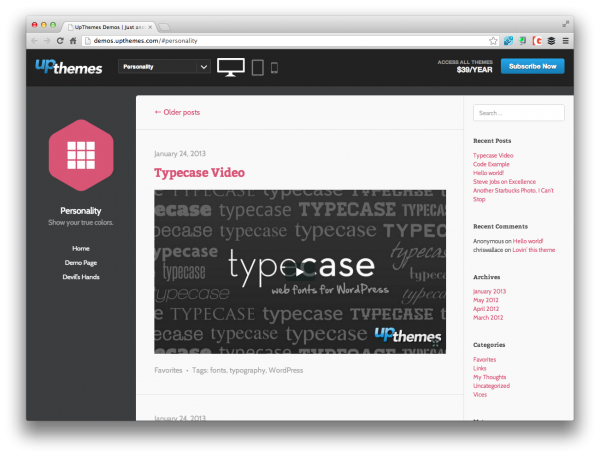
Task: Click the globe extension icon in the toolbar
Action: point(508,41)
